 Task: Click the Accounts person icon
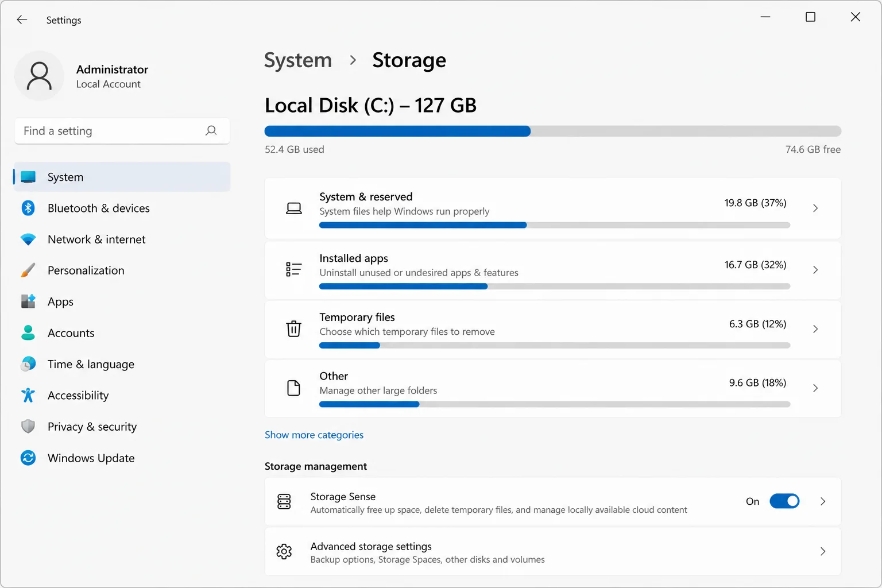coord(28,332)
